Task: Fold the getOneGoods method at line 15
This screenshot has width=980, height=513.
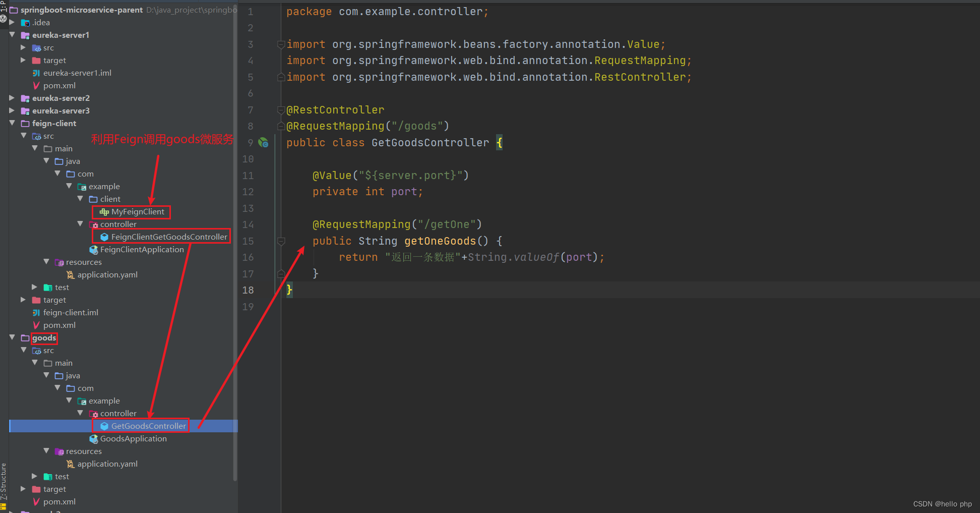Action: 281,241
